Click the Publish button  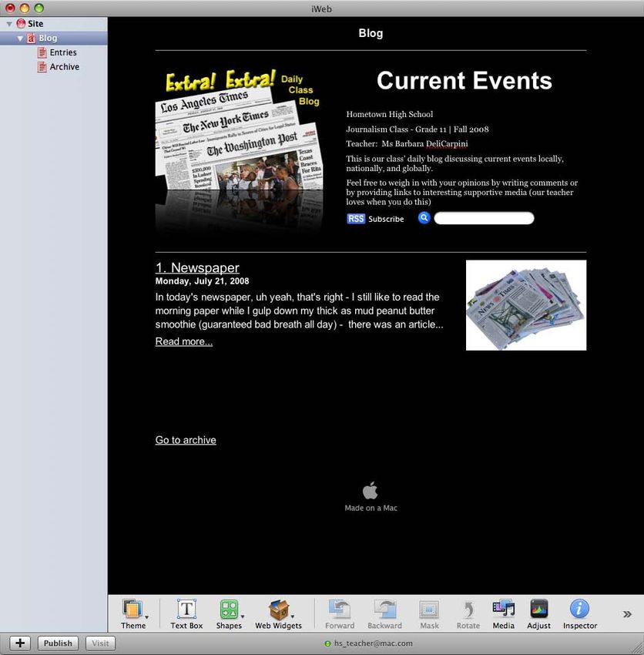tap(58, 643)
